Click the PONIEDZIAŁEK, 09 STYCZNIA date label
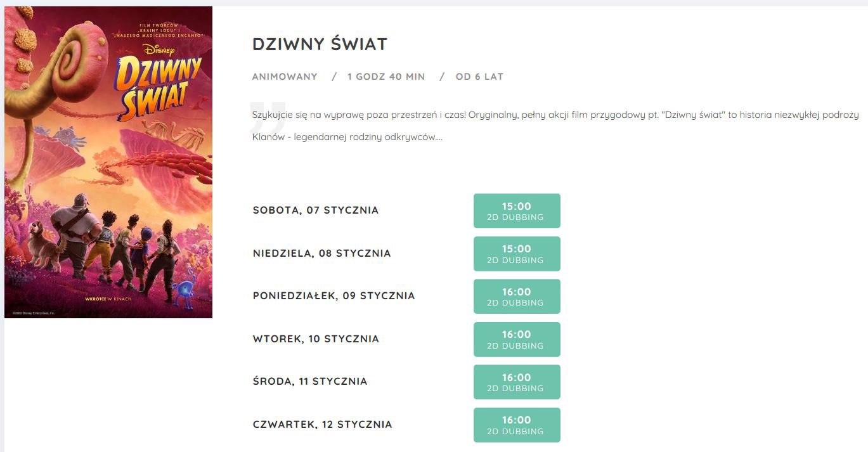Screen dimensions: 868x452 pos(334,295)
